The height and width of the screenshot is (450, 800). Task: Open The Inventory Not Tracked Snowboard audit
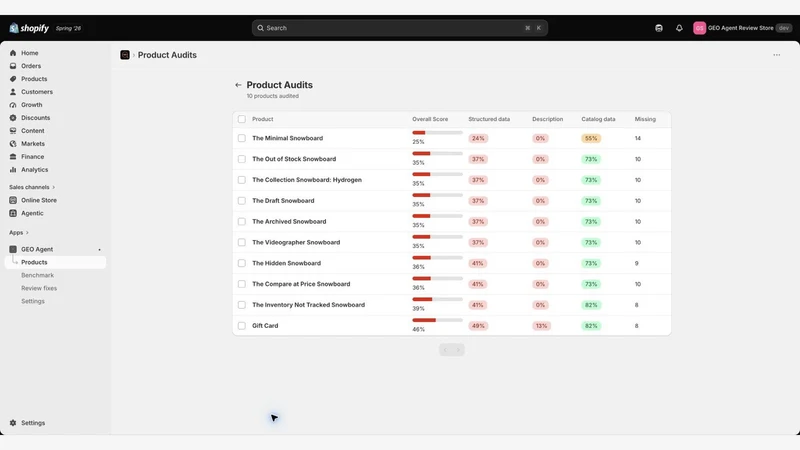click(308, 305)
